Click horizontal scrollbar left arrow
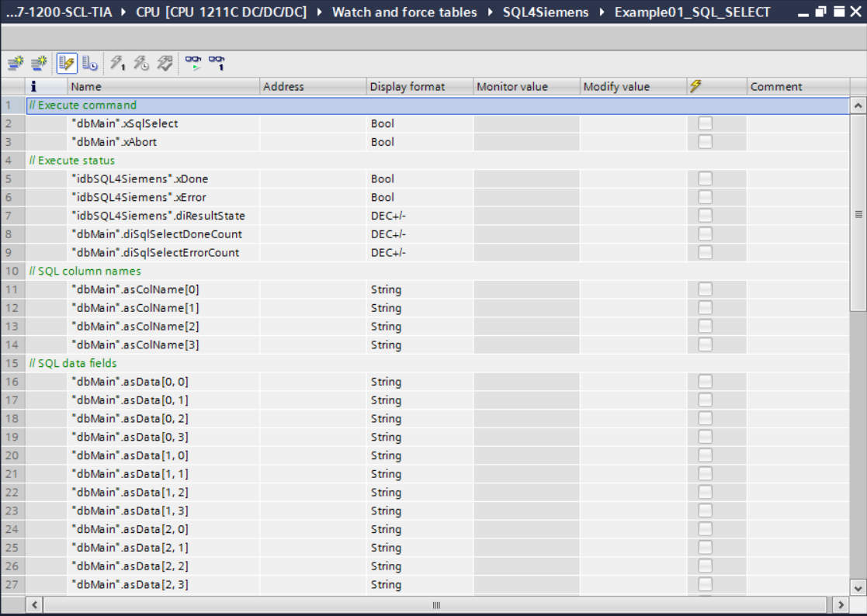The width and height of the screenshot is (867, 616). click(x=34, y=605)
